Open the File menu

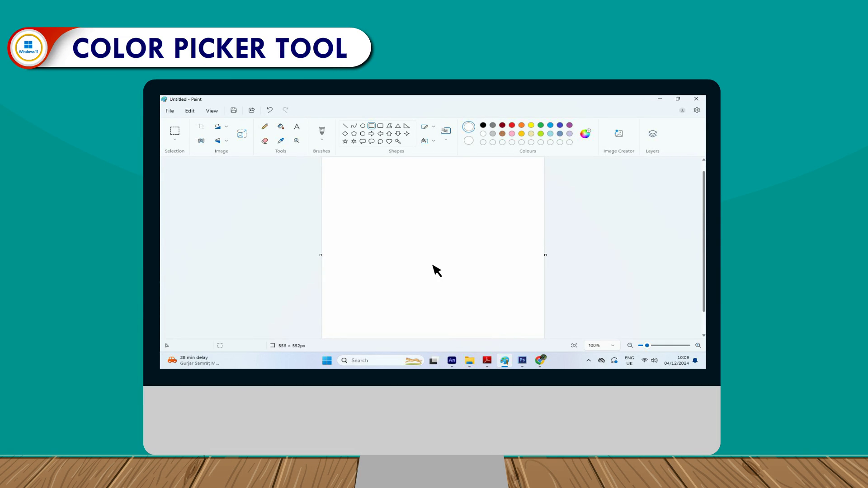(x=170, y=111)
